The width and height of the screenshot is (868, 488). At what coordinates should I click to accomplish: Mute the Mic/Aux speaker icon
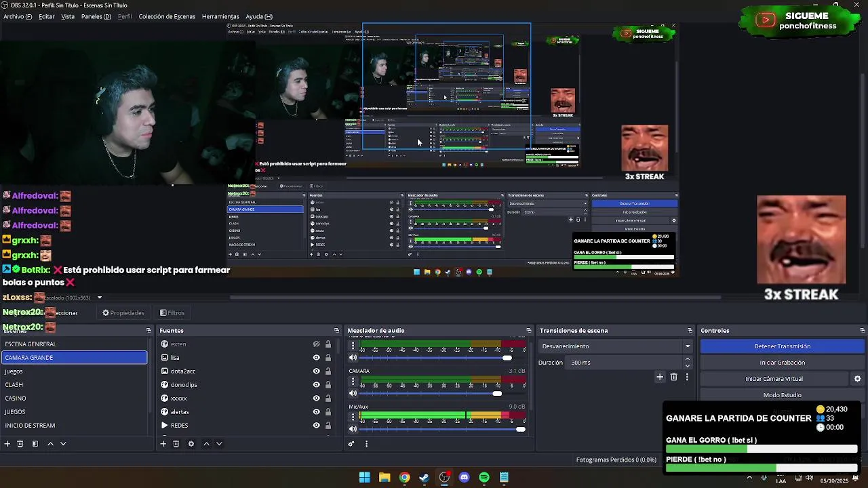(x=353, y=429)
